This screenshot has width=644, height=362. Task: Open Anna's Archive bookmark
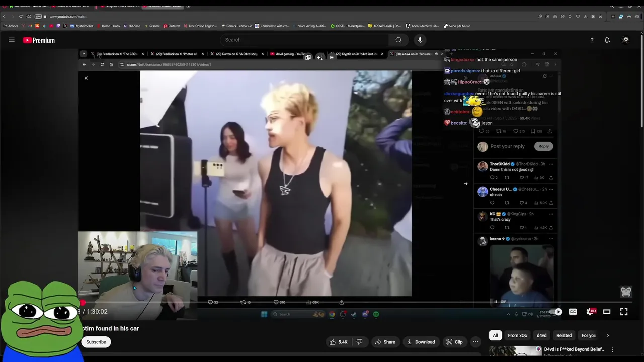423,26
